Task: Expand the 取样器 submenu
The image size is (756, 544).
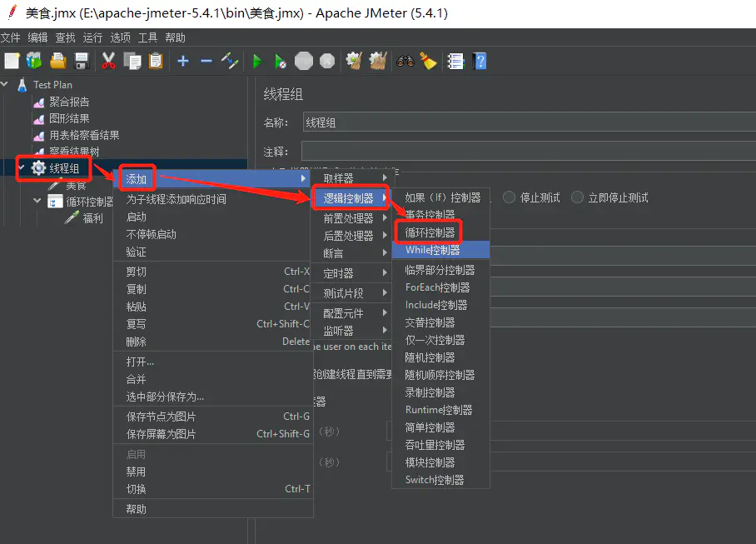Action: click(353, 178)
